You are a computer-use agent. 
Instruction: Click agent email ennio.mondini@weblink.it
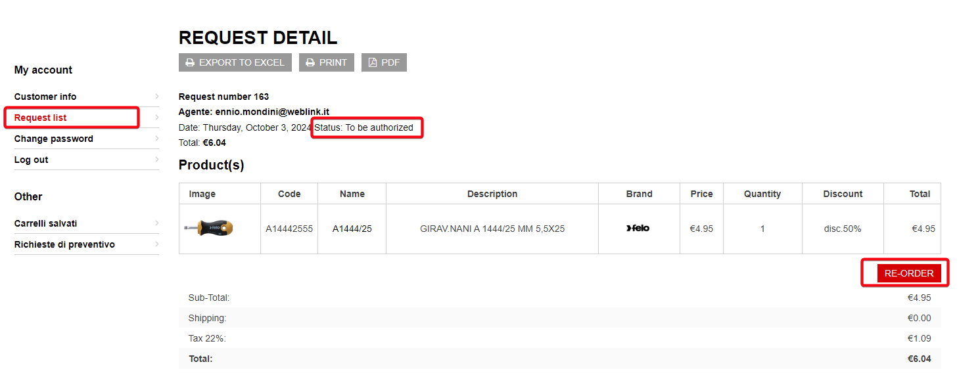[x=272, y=112]
